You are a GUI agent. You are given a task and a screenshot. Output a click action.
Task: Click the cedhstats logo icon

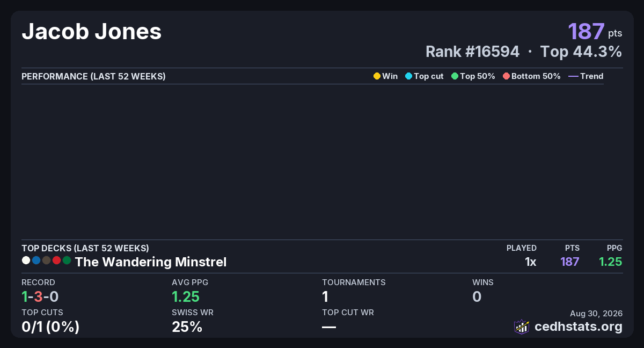[x=522, y=327]
